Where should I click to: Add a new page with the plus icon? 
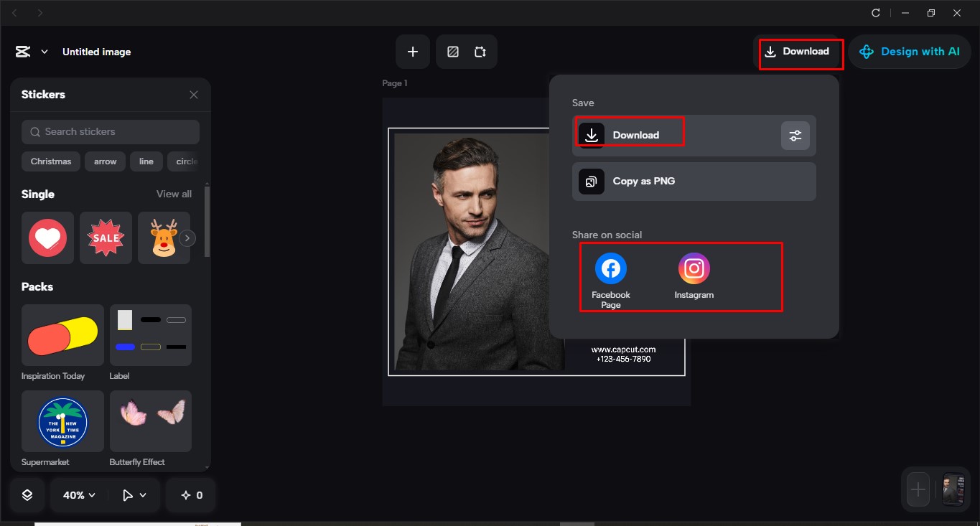(x=412, y=51)
